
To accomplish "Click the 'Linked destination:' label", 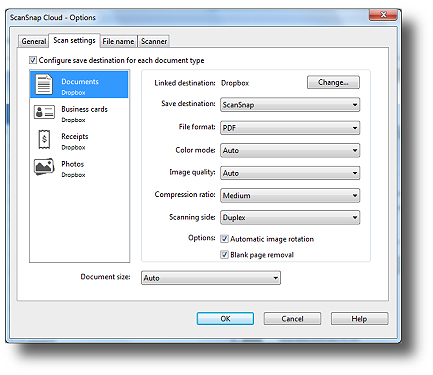I will click(x=185, y=83).
